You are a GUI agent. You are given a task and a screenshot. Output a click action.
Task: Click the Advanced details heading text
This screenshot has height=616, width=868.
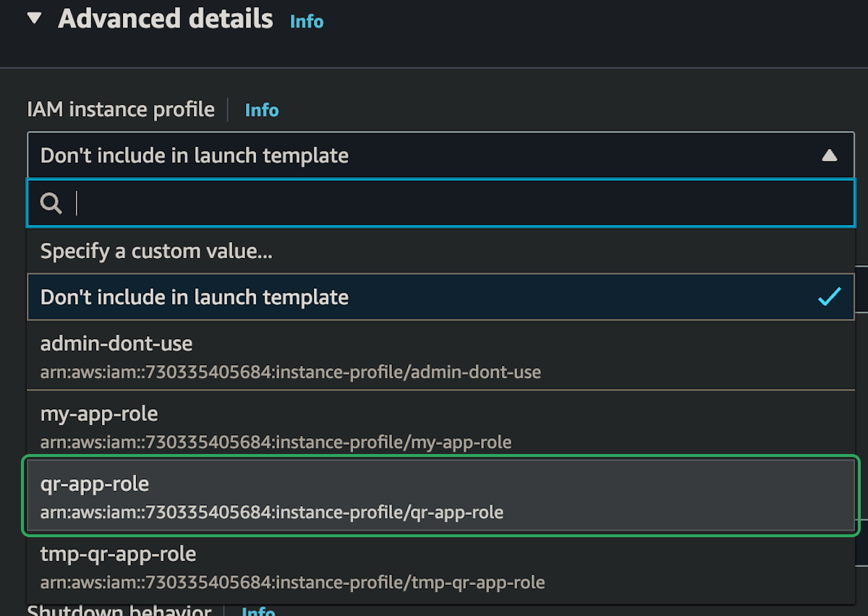[x=166, y=19]
